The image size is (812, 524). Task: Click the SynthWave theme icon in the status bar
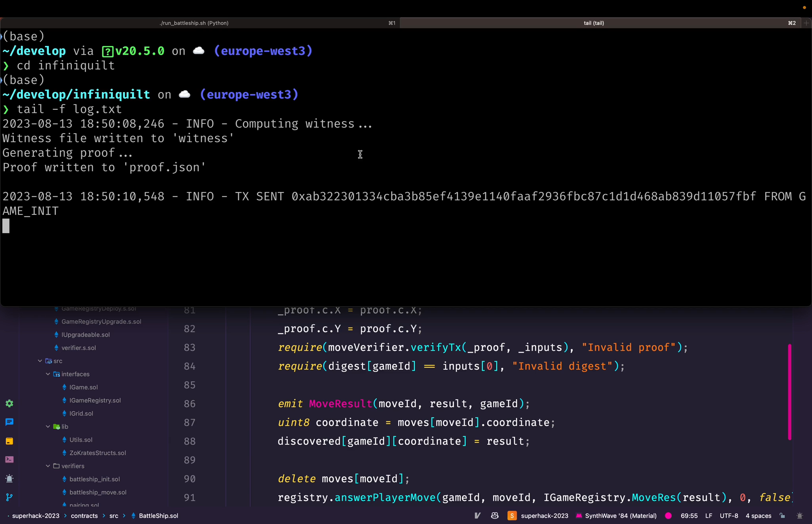click(579, 516)
